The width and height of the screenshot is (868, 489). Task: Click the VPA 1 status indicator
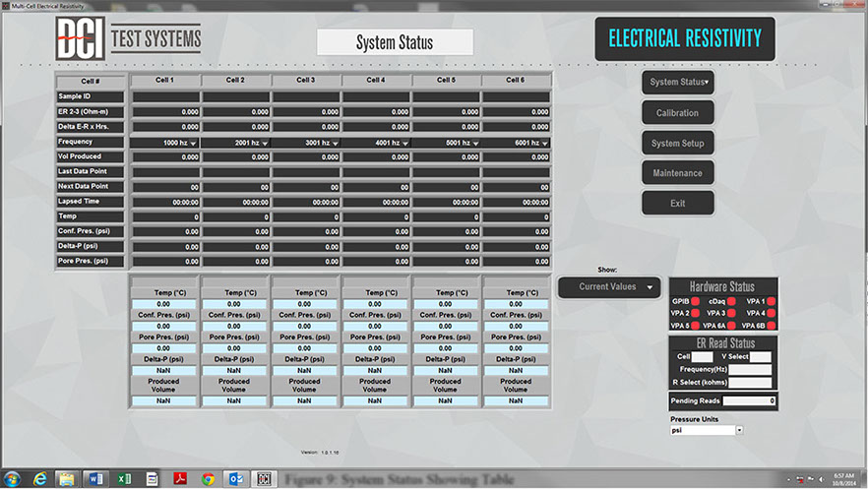[771, 301]
